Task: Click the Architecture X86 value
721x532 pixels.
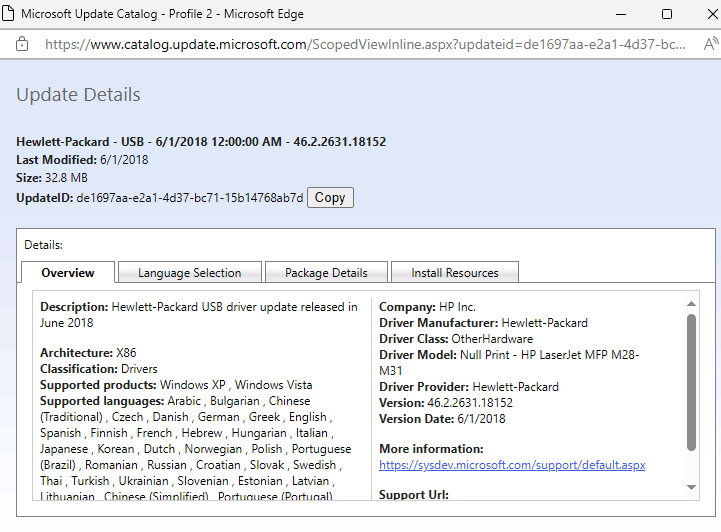Action: click(x=126, y=353)
